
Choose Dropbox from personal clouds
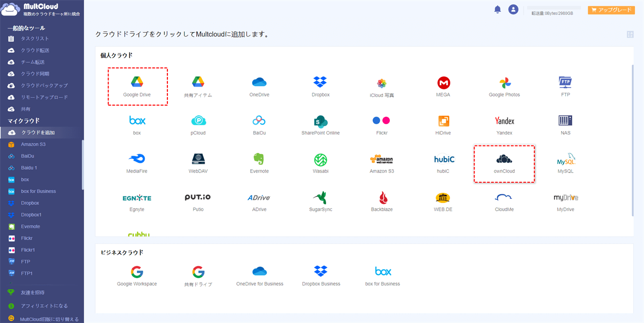pos(321,87)
